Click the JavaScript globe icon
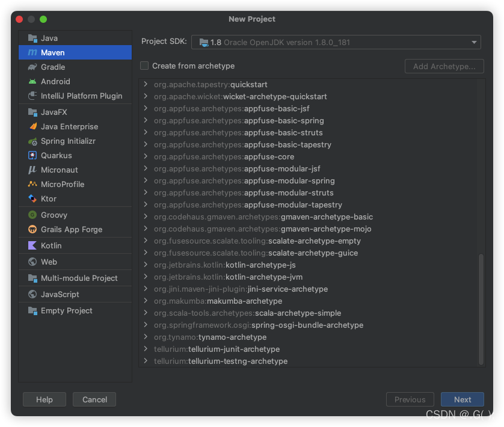 pos(32,294)
